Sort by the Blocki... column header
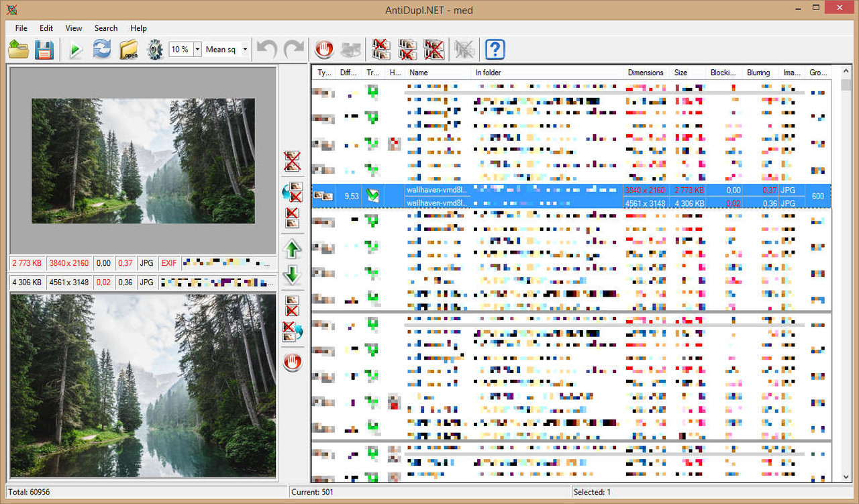859x504 pixels. pos(725,72)
